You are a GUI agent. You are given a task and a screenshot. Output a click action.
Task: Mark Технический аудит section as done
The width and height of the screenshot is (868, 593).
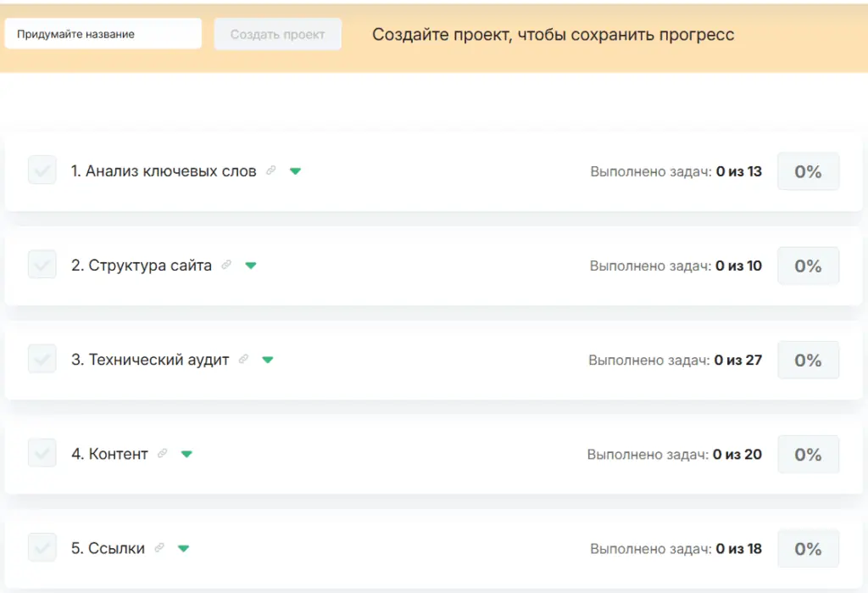(x=42, y=358)
